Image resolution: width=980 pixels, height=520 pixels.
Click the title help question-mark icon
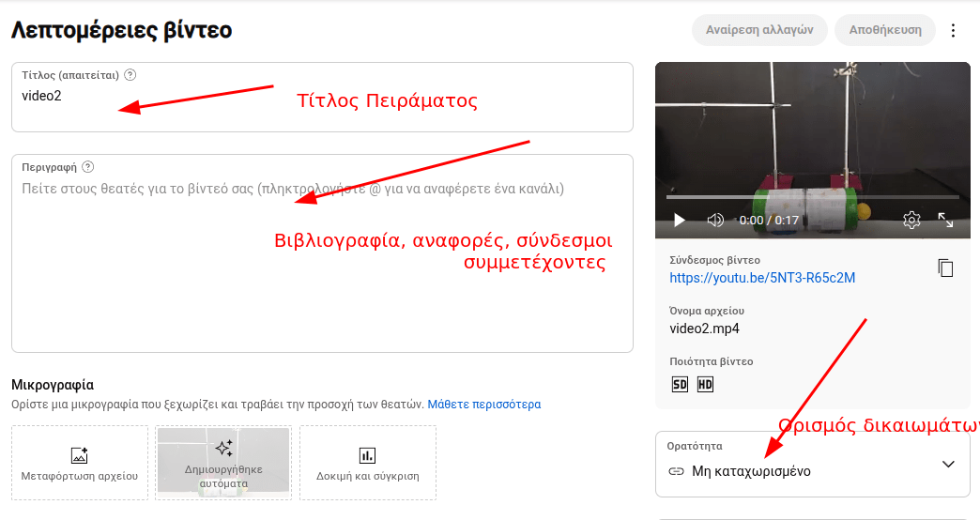[x=130, y=75]
